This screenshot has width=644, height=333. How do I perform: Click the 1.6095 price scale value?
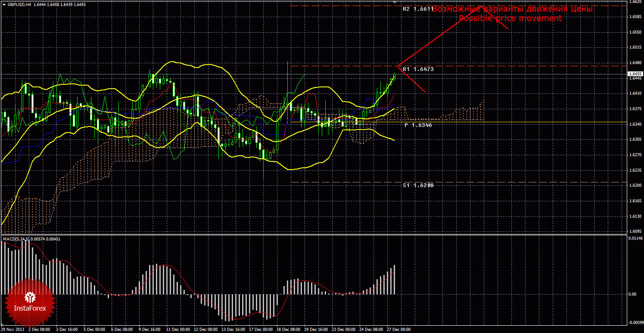635,231
